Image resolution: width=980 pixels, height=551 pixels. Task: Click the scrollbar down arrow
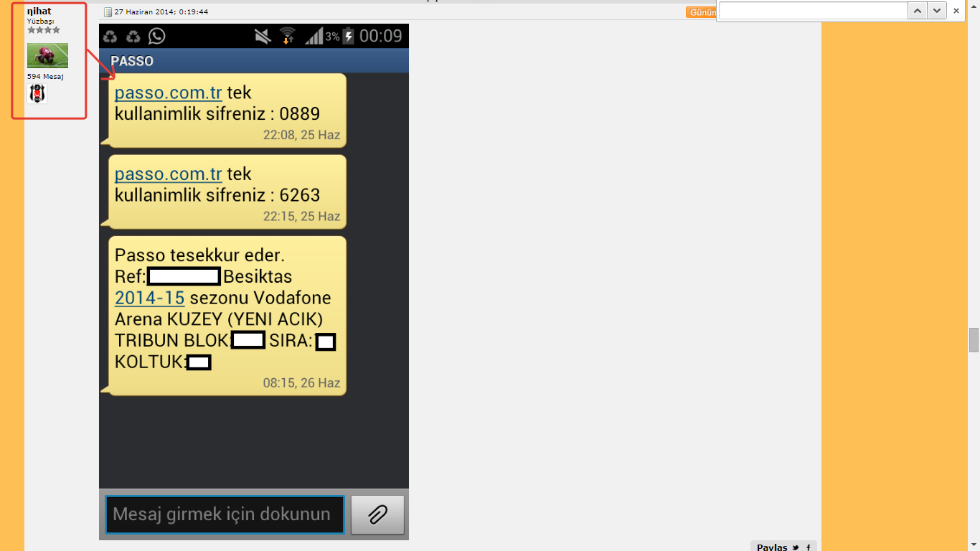pyautogui.click(x=974, y=545)
